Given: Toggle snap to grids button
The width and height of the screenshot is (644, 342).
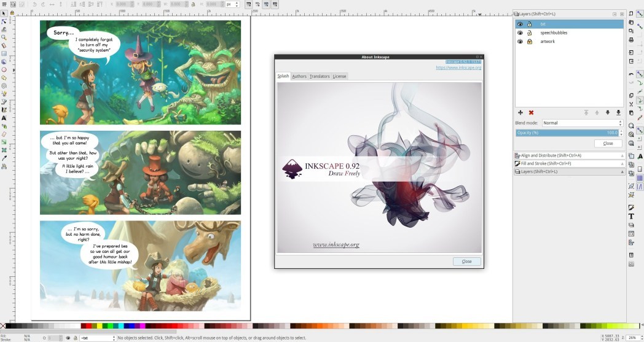Looking at the screenshot, I should (x=640, y=178).
